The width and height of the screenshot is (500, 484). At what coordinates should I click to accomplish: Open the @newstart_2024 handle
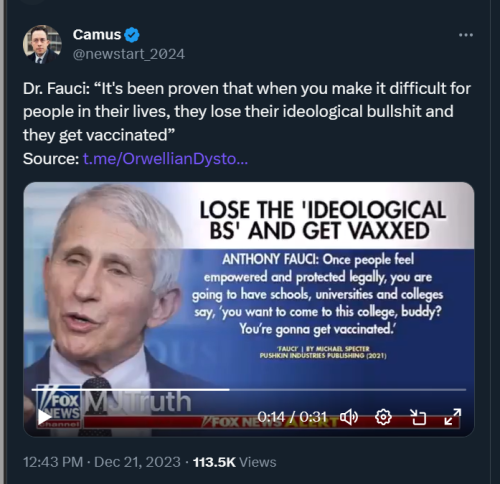(129, 54)
